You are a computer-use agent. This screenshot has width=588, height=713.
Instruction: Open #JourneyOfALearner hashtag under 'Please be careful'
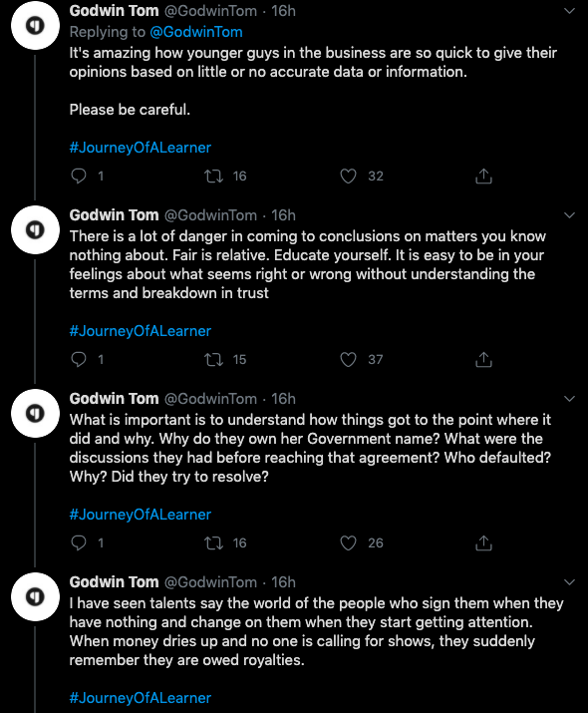[140, 148]
